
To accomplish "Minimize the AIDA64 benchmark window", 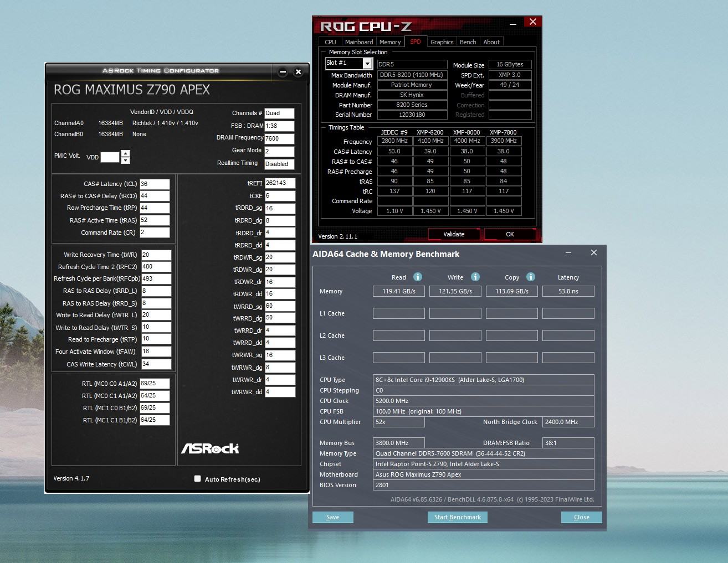I will coord(568,252).
